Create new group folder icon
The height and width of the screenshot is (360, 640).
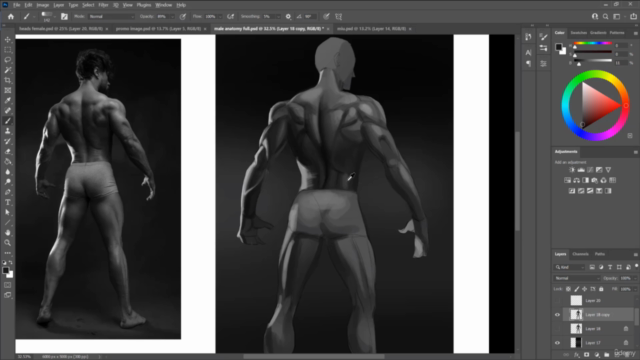pyautogui.click(x=607, y=355)
